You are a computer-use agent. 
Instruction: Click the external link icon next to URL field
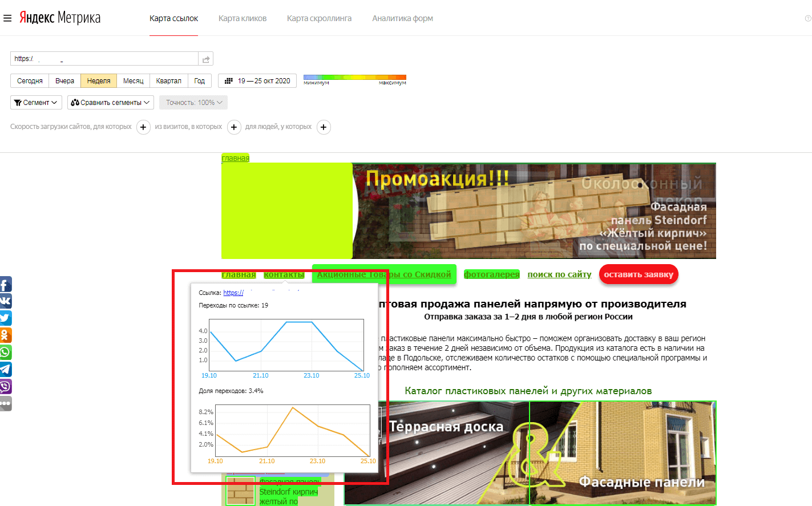click(x=205, y=58)
